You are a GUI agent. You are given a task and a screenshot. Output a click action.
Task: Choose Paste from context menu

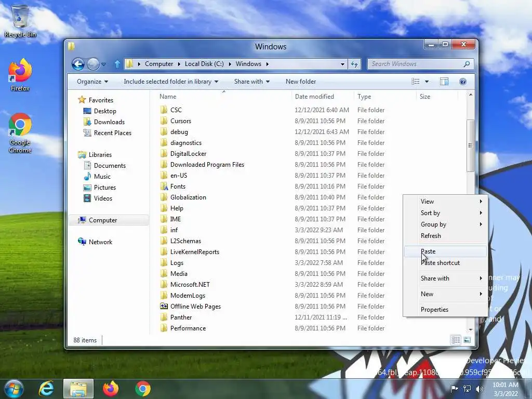tap(445, 251)
